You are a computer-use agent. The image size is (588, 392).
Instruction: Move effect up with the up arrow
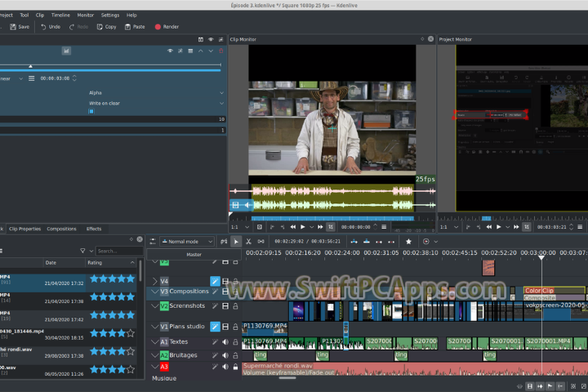click(201, 51)
